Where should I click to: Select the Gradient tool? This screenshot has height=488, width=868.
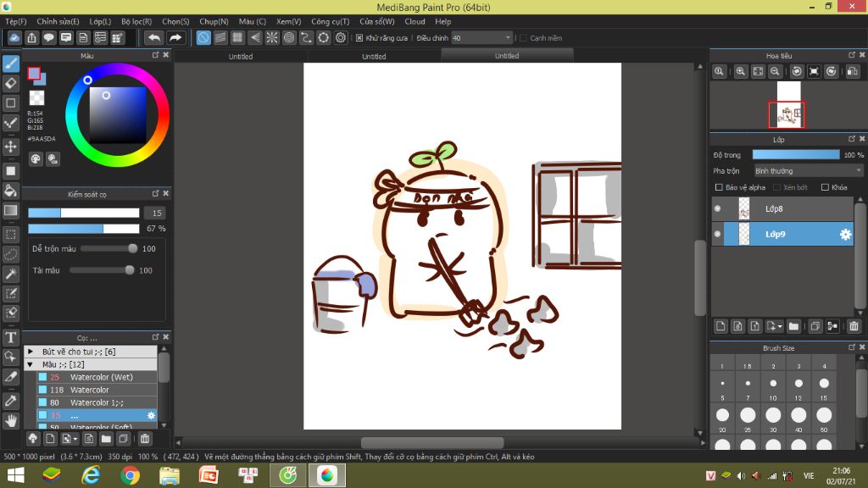click(11, 210)
